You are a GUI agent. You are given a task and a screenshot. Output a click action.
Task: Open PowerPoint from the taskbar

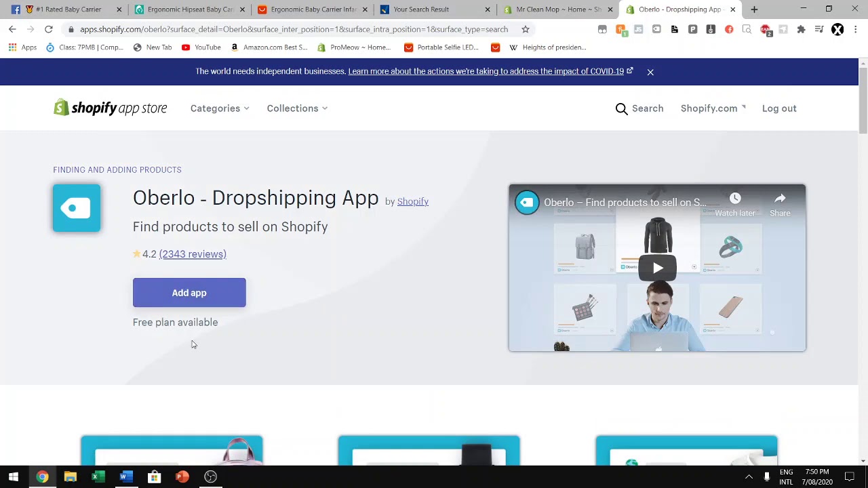click(x=182, y=476)
